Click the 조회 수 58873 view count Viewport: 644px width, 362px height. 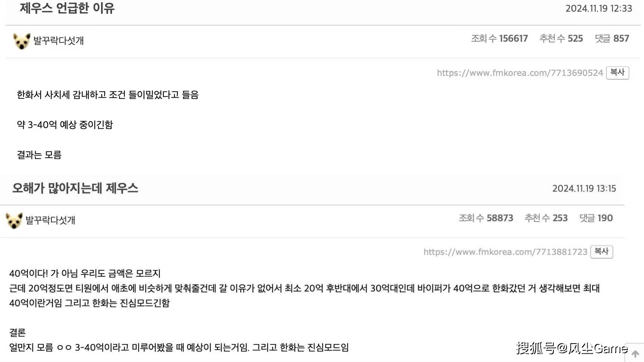pos(486,218)
